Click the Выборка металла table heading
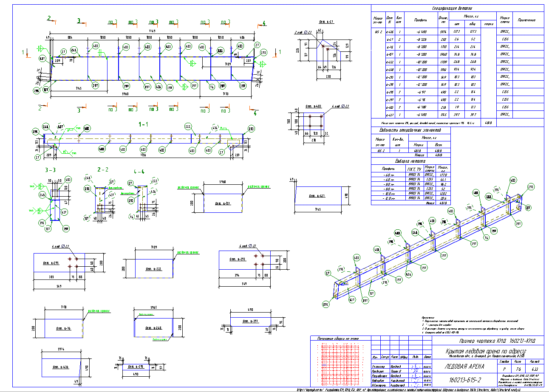This screenshot has width=549, height=392. (410, 161)
